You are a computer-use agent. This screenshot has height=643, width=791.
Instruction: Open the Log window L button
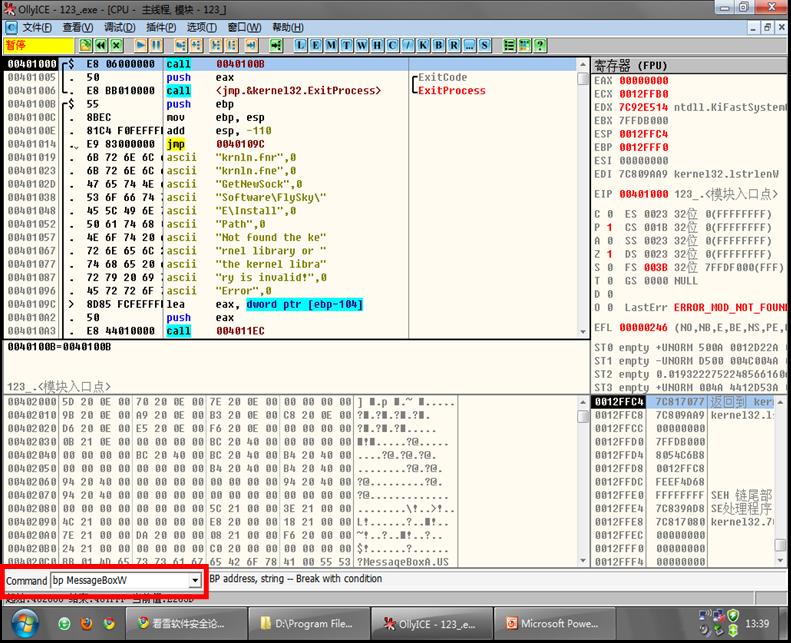click(x=300, y=45)
